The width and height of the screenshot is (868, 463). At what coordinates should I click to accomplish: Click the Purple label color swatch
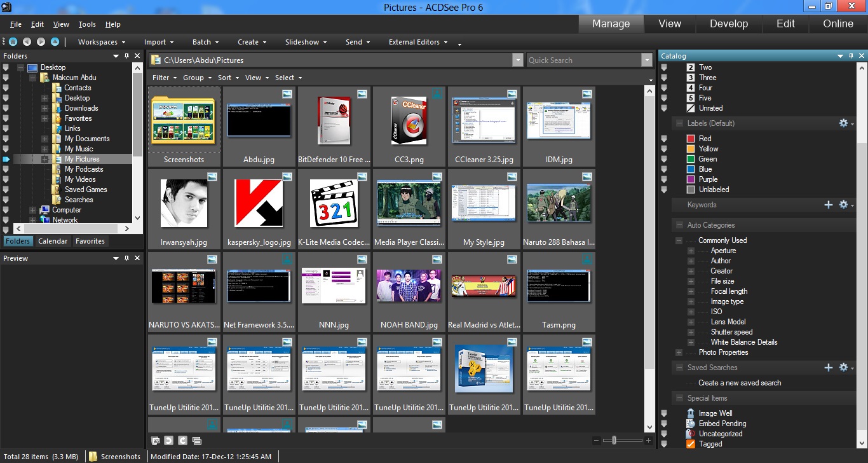pos(691,179)
